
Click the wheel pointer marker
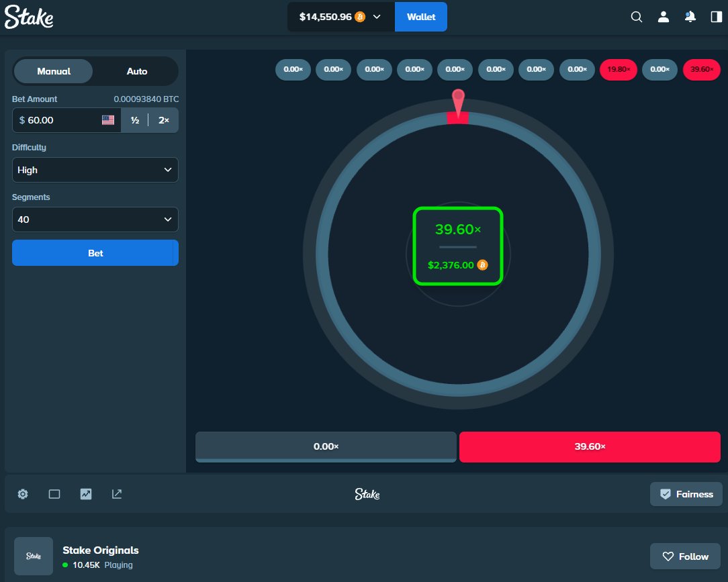click(x=458, y=102)
